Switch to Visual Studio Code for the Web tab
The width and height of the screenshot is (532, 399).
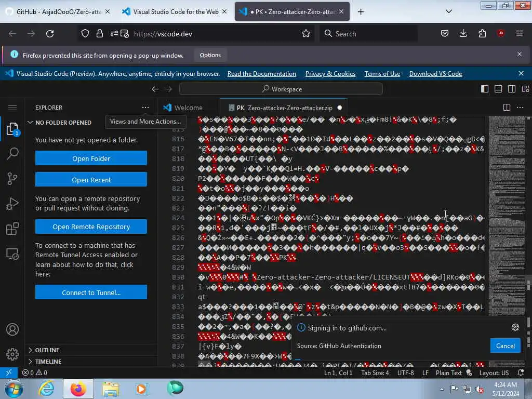[175, 11]
